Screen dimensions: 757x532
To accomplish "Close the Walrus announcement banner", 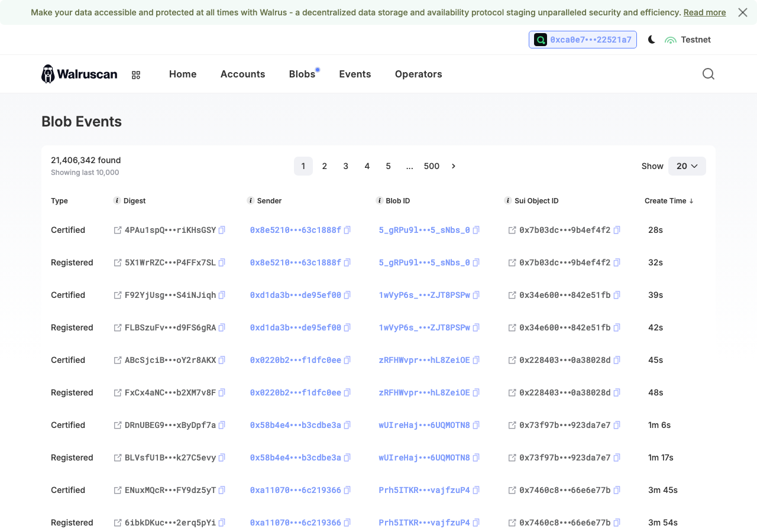I will click(x=743, y=12).
